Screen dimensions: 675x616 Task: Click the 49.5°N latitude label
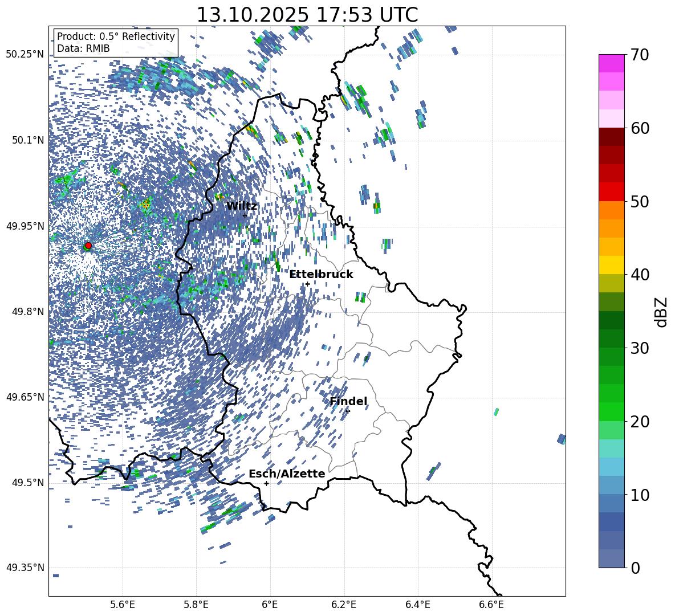tap(27, 482)
